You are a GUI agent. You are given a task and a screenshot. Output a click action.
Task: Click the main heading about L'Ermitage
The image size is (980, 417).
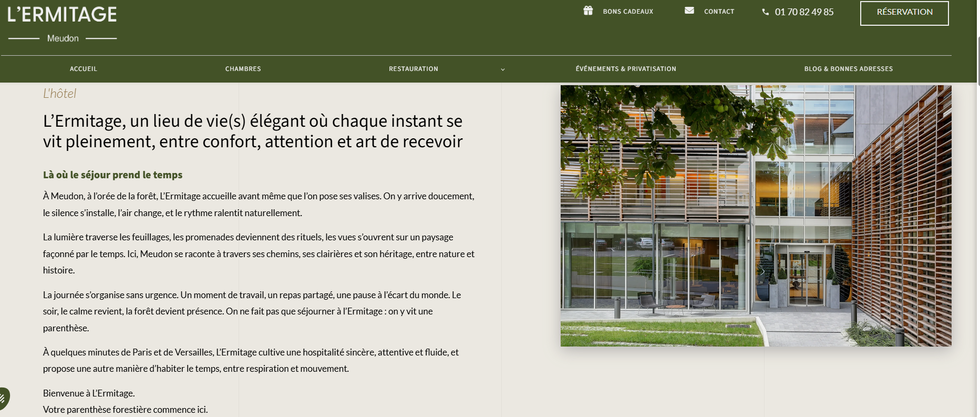click(x=253, y=131)
